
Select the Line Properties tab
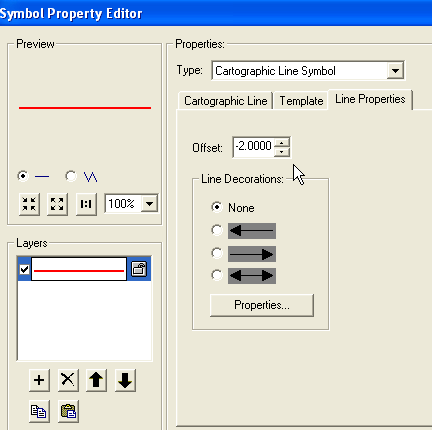[370, 99]
